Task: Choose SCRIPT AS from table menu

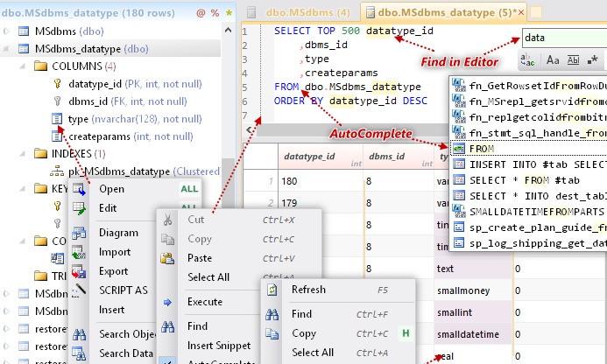Action: (x=124, y=290)
